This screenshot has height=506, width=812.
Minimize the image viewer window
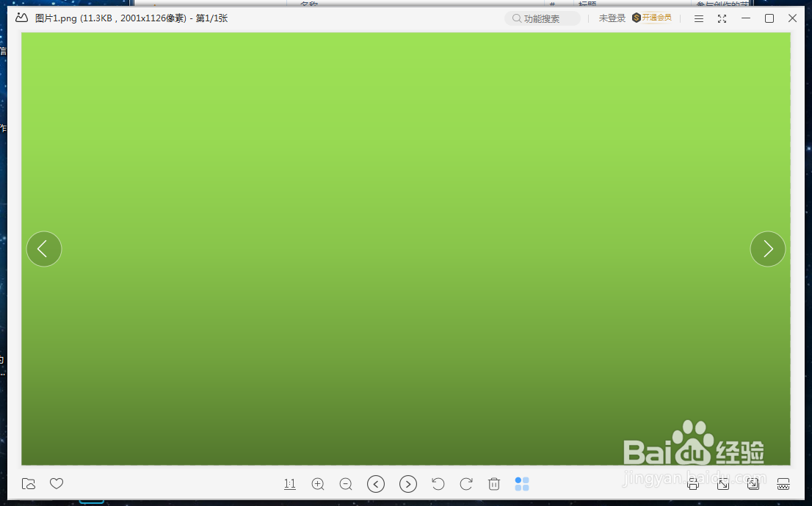click(x=746, y=18)
